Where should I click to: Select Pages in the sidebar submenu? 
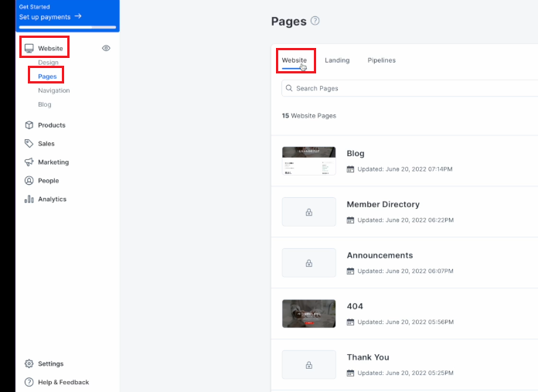click(47, 77)
